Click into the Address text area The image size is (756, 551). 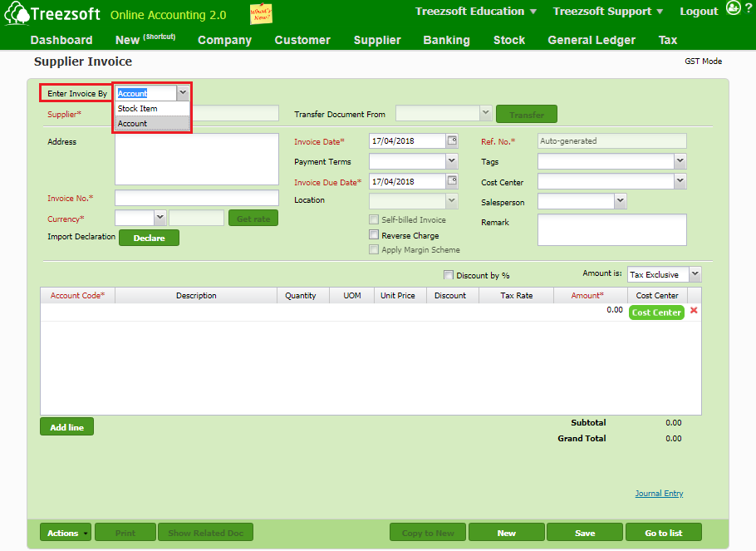(197, 160)
